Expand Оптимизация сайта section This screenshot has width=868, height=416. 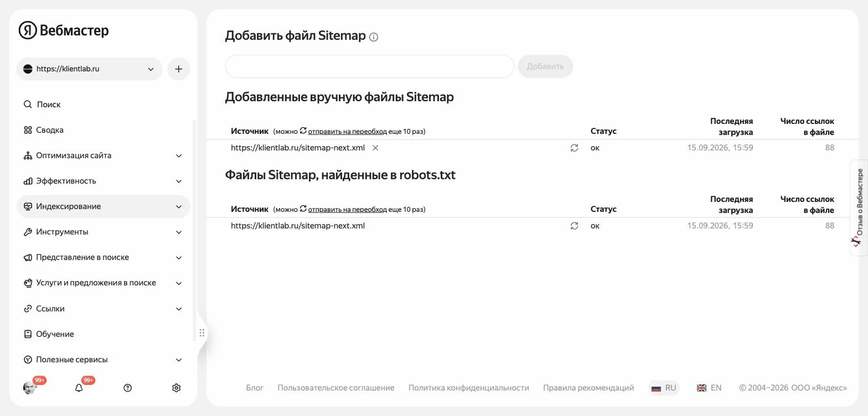[x=104, y=155]
